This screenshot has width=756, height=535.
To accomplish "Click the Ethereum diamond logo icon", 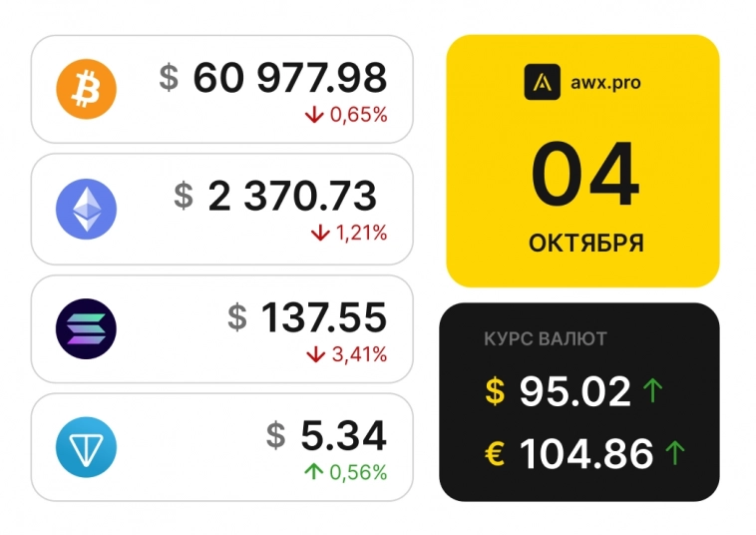I will coord(87,209).
